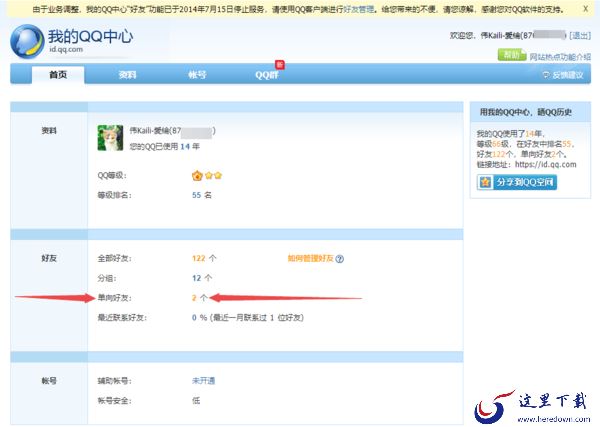Click the 退出 logout link
This screenshot has height=427, width=600.
tap(580, 36)
